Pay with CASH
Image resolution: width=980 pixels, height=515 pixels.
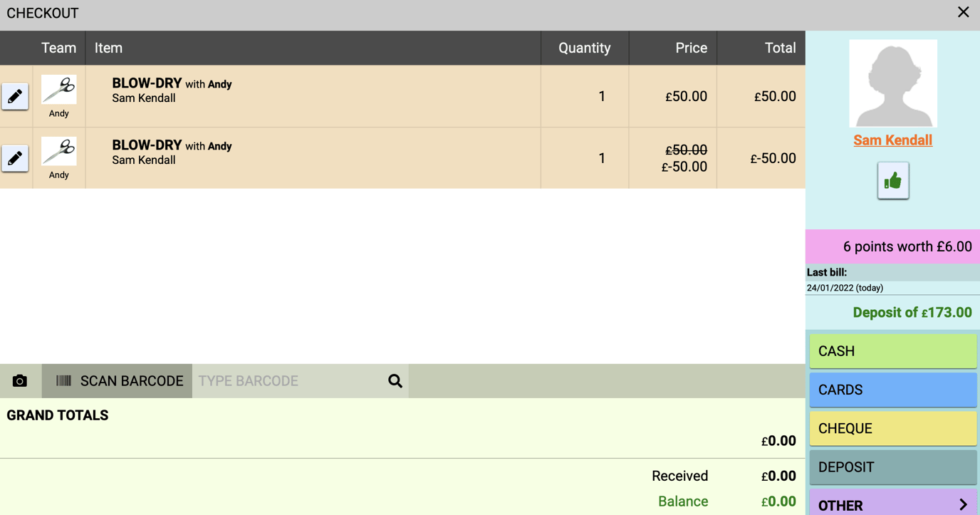click(892, 350)
